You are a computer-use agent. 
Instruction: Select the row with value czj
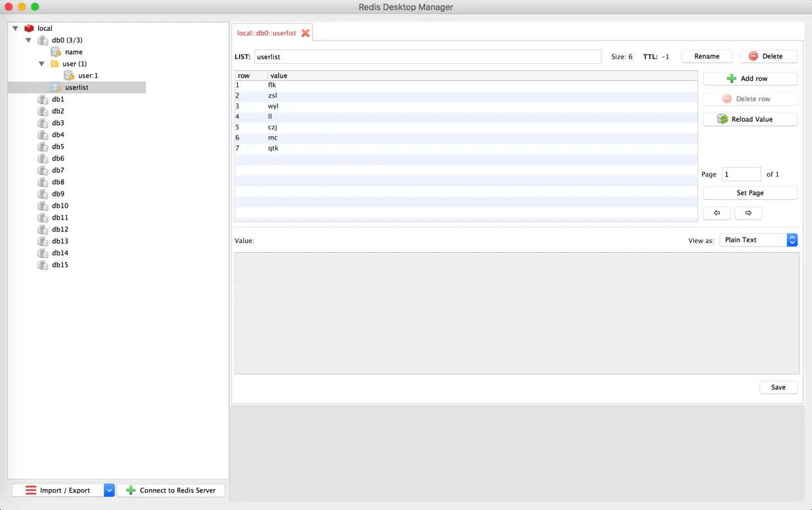pyautogui.click(x=466, y=127)
